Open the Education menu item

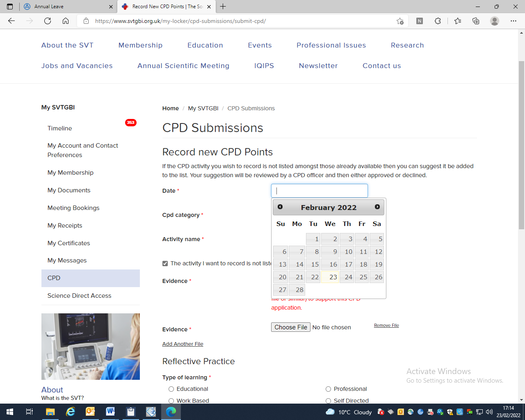click(x=205, y=45)
